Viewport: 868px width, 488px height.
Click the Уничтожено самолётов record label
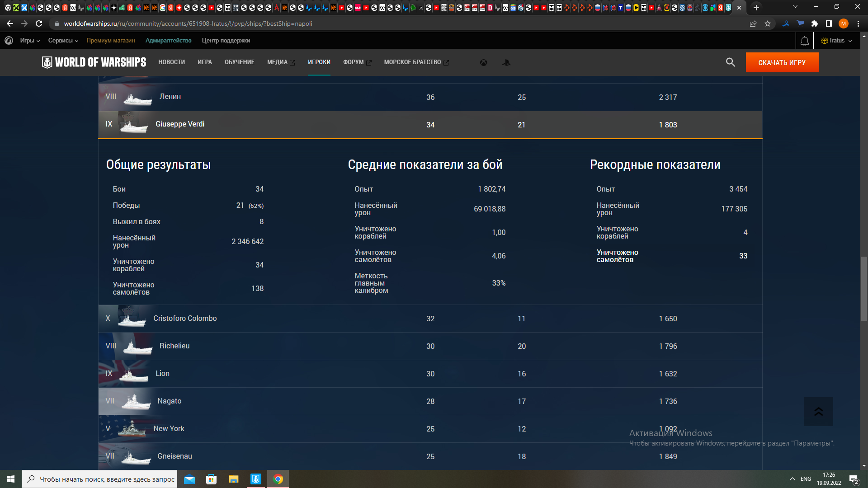[617, 256]
